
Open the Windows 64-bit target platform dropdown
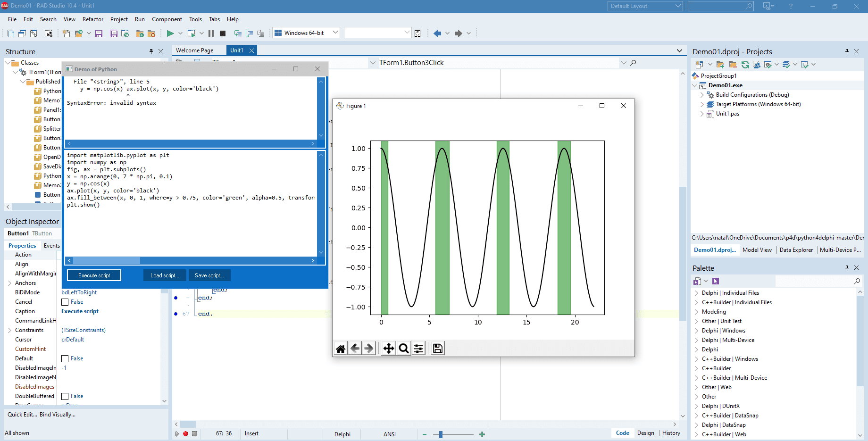pos(336,33)
